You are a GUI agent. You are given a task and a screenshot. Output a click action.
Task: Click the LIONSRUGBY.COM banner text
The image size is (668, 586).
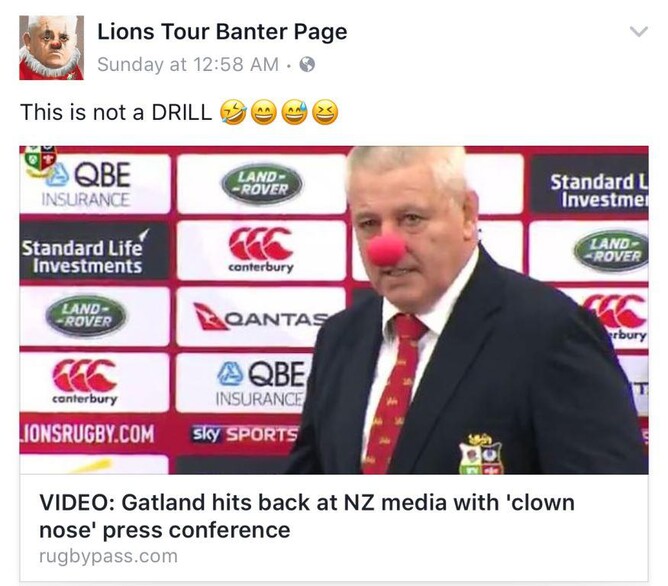coord(87,434)
